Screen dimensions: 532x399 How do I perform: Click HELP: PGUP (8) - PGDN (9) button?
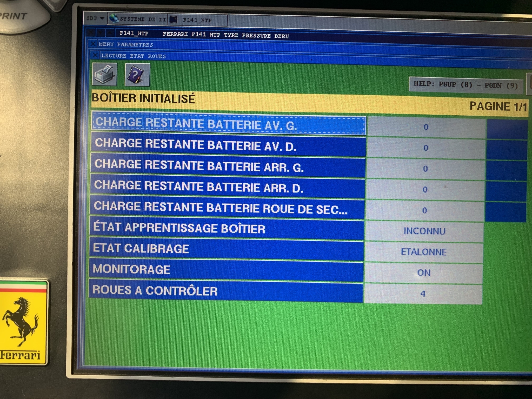[x=465, y=84]
